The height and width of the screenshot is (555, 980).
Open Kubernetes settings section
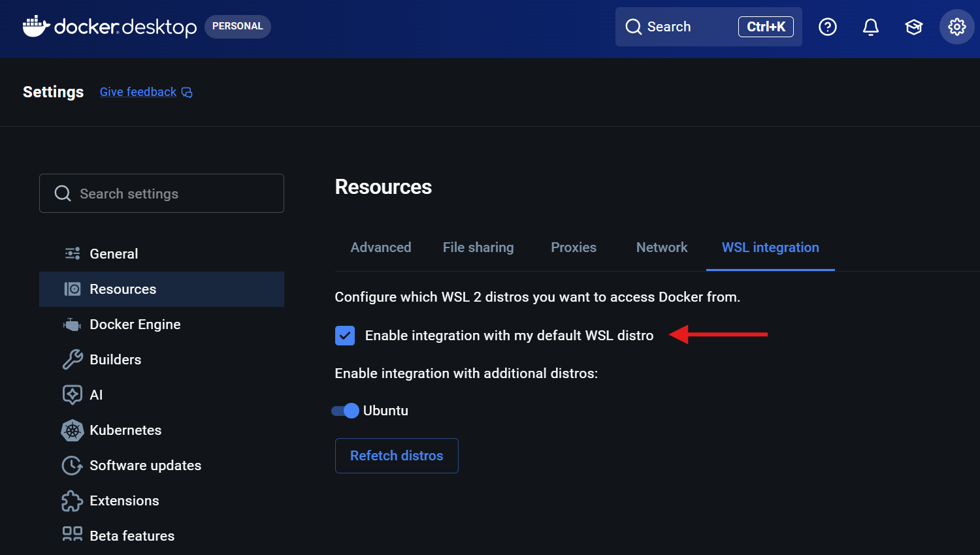161,430
